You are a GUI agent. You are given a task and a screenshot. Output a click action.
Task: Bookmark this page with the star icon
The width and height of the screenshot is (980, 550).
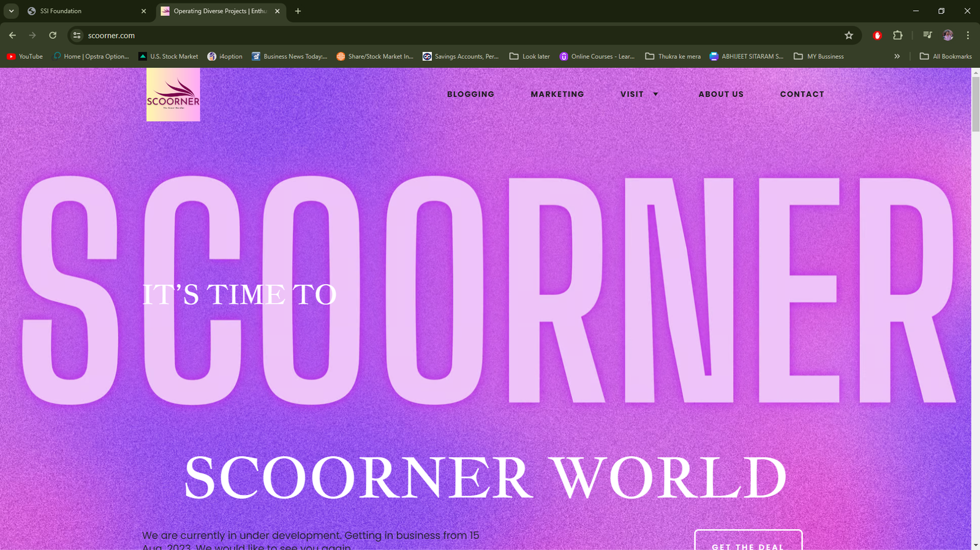(848, 36)
